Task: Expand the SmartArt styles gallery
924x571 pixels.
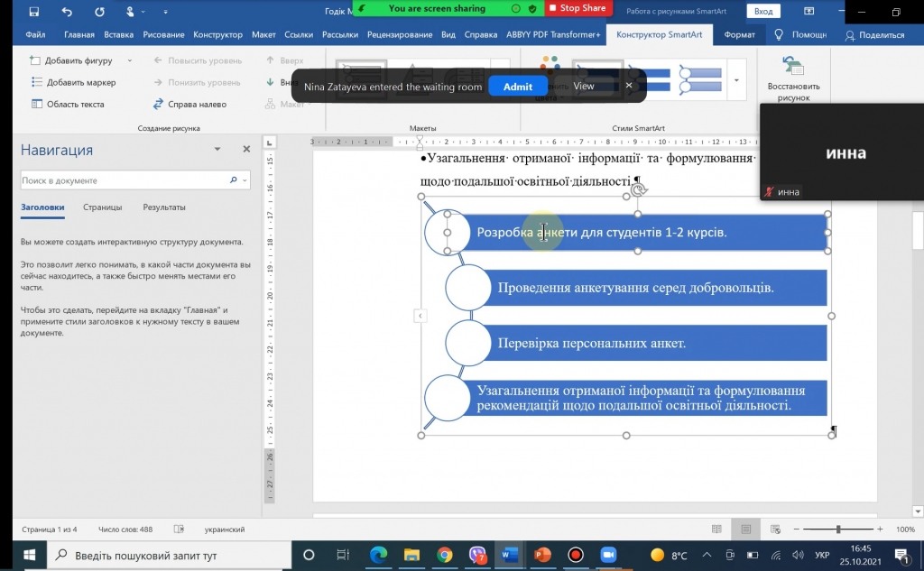Action: [x=736, y=80]
